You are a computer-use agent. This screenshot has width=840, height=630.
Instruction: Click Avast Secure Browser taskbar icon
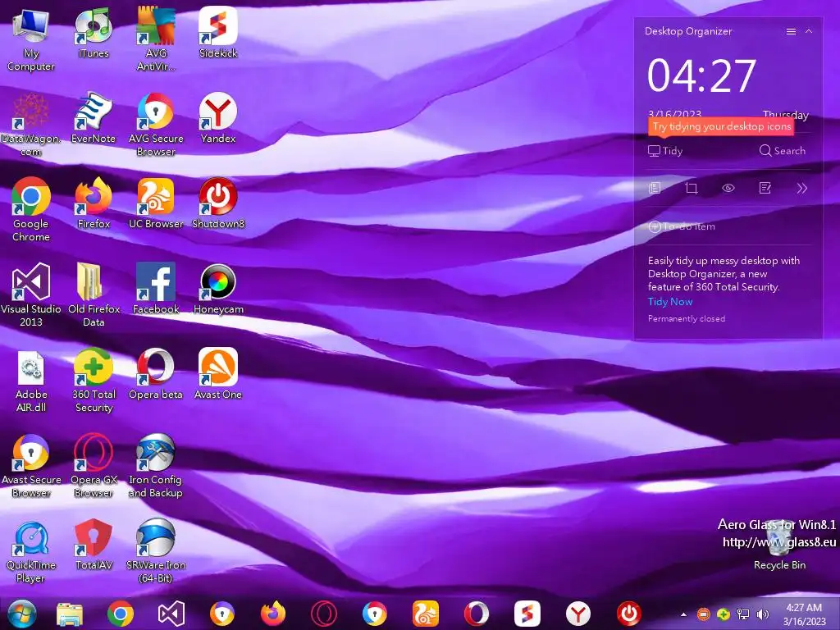coord(221,614)
